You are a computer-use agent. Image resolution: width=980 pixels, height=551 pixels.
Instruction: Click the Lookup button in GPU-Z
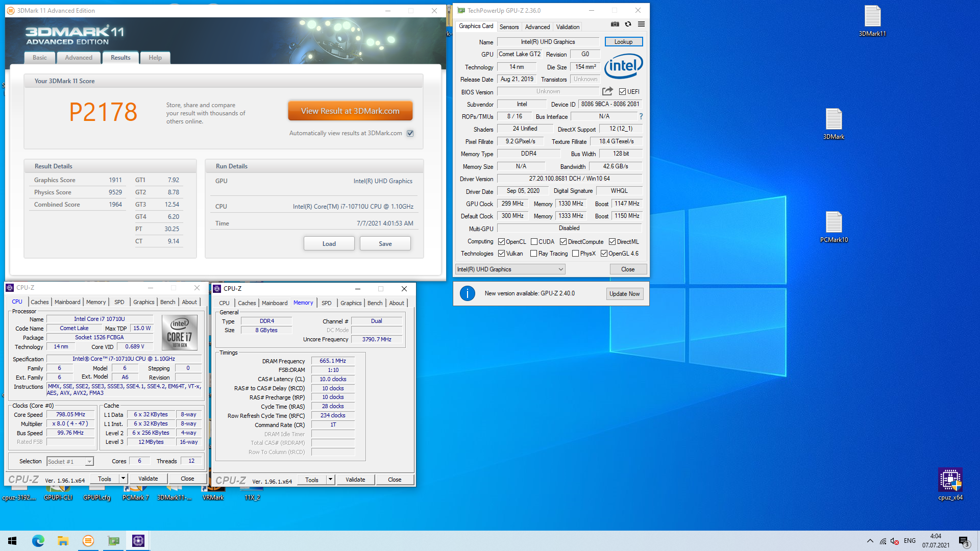(x=623, y=42)
